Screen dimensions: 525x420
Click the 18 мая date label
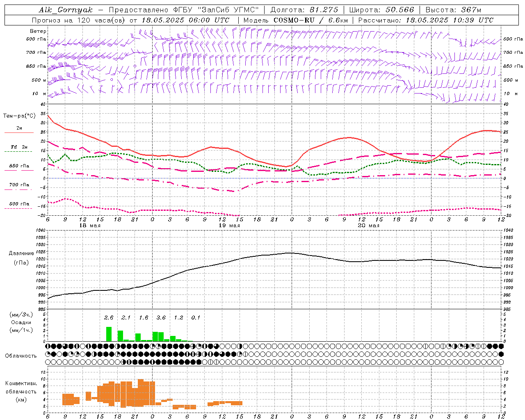(x=90, y=226)
